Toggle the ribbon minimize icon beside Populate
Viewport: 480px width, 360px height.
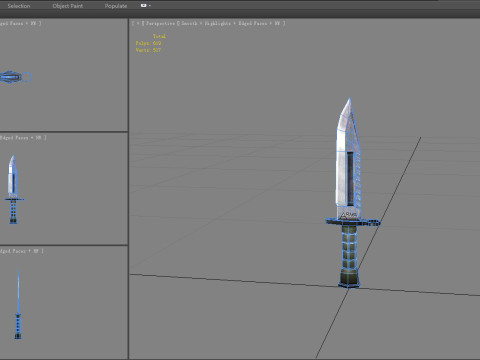click(x=145, y=6)
